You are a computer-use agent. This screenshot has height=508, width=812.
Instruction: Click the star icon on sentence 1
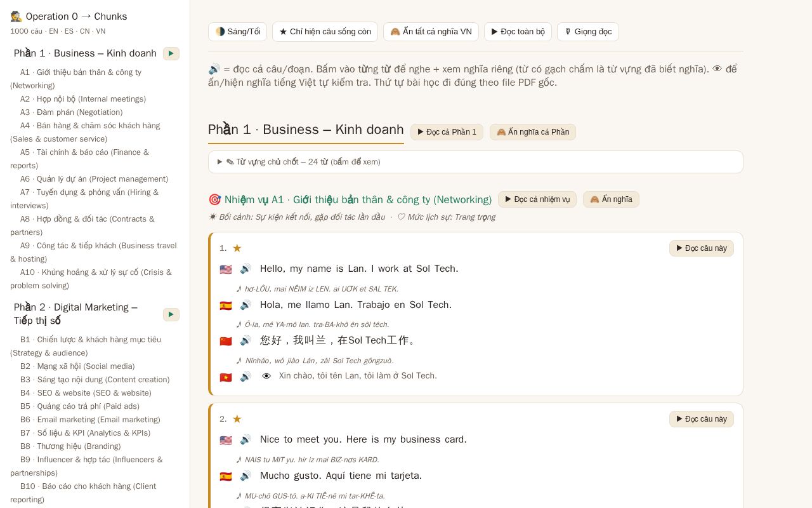tap(237, 248)
